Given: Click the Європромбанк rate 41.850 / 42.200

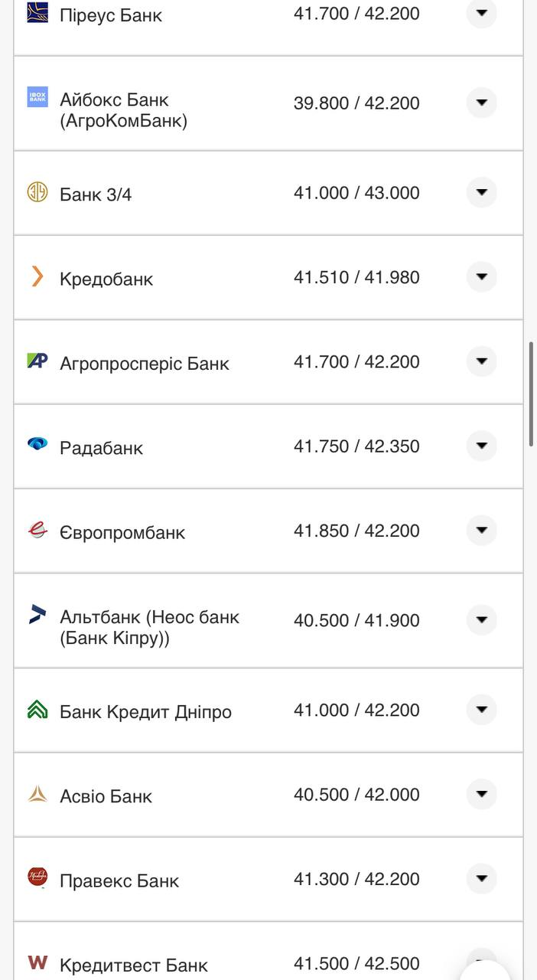Looking at the screenshot, I should click(356, 531).
